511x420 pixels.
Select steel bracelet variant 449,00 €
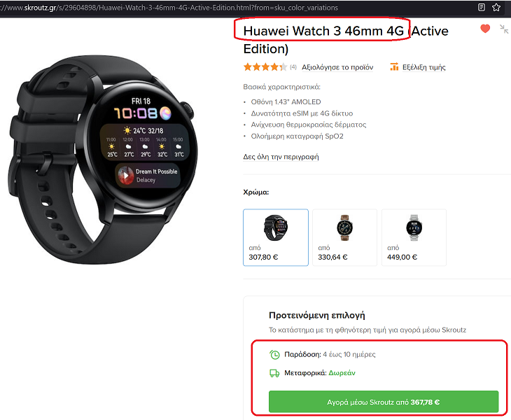414,237
